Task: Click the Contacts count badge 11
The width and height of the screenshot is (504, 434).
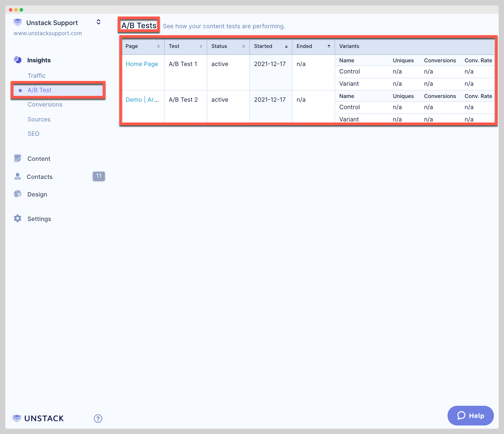Action: (x=99, y=176)
